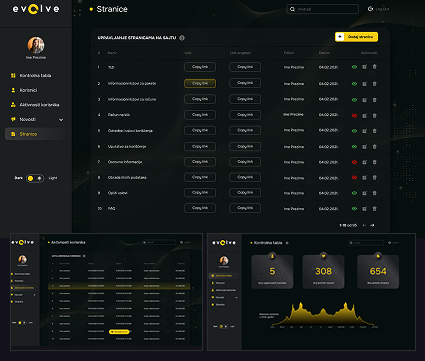Toggle theme switch in the Aktivnosti korisnika window
The width and height of the screenshot is (425, 361).
pos(22,323)
